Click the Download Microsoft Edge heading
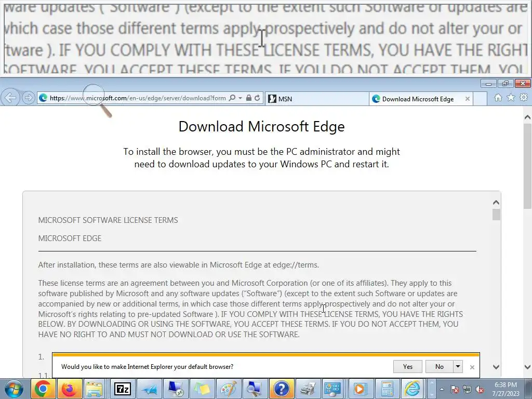Image resolution: width=532 pixels, height=399 pixels. pyautogui.click(x=262, y=126)
